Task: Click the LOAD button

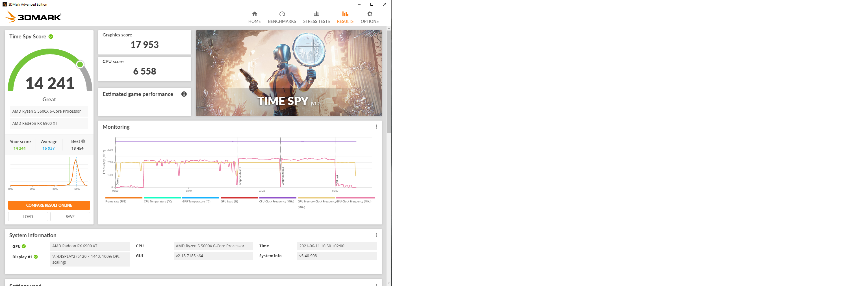Action: (x=28, y=217)
